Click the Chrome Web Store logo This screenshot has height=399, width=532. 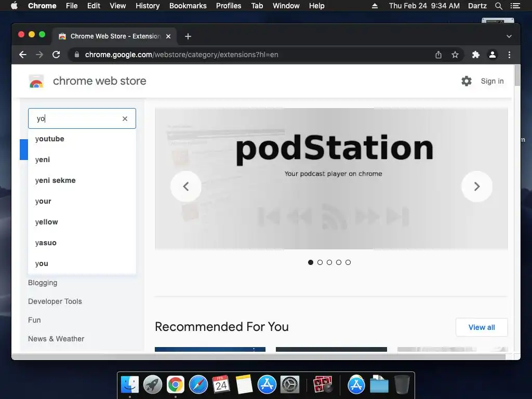[x=36, y=82]
